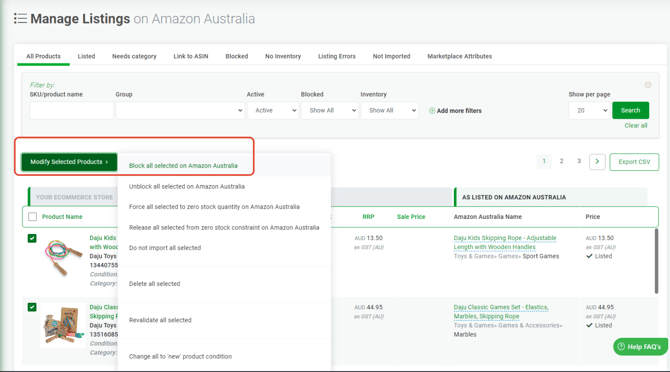Focus the SKU/product name input field
Viewport: 670px width, 372px height.
[x=71, y=110]
